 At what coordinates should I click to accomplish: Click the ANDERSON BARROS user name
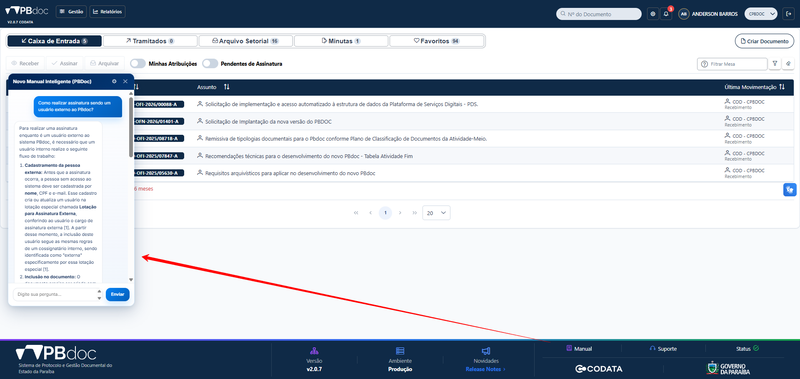715,14
